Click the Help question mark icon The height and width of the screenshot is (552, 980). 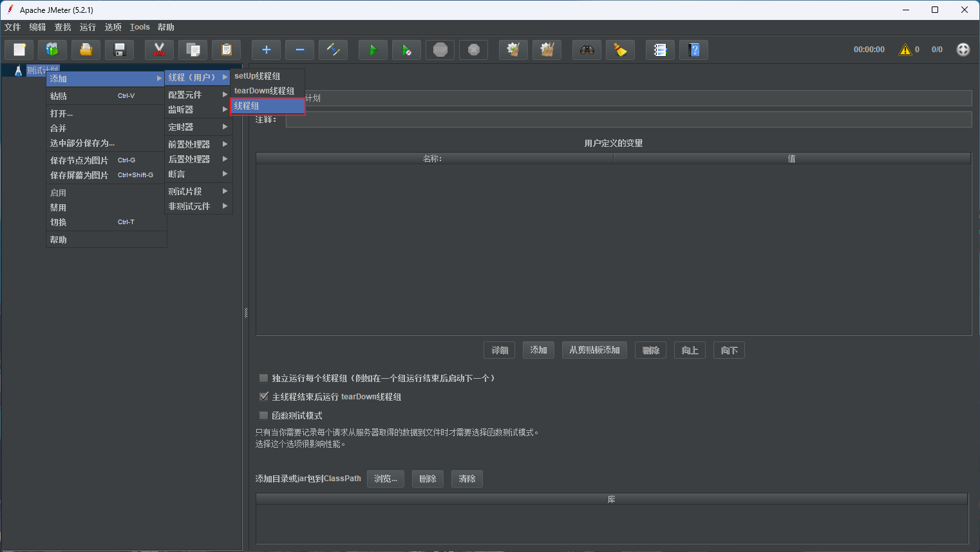[x=694, y=50]
